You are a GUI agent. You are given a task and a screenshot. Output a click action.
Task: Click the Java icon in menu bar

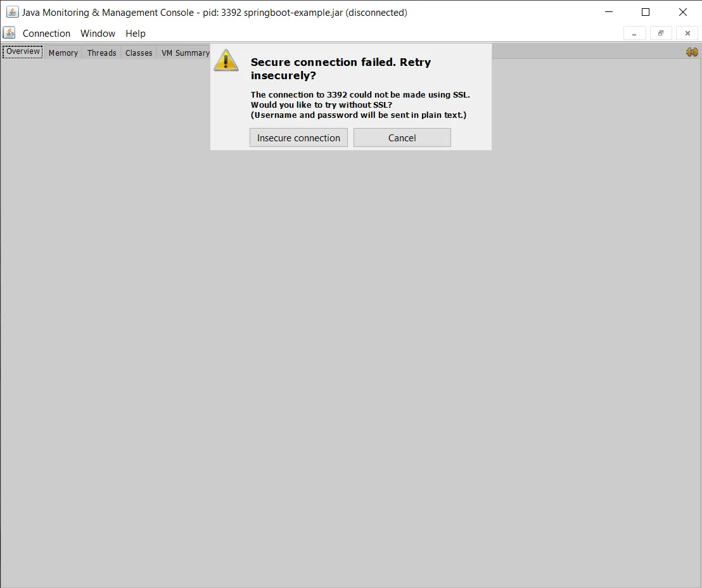pos(9,33)
